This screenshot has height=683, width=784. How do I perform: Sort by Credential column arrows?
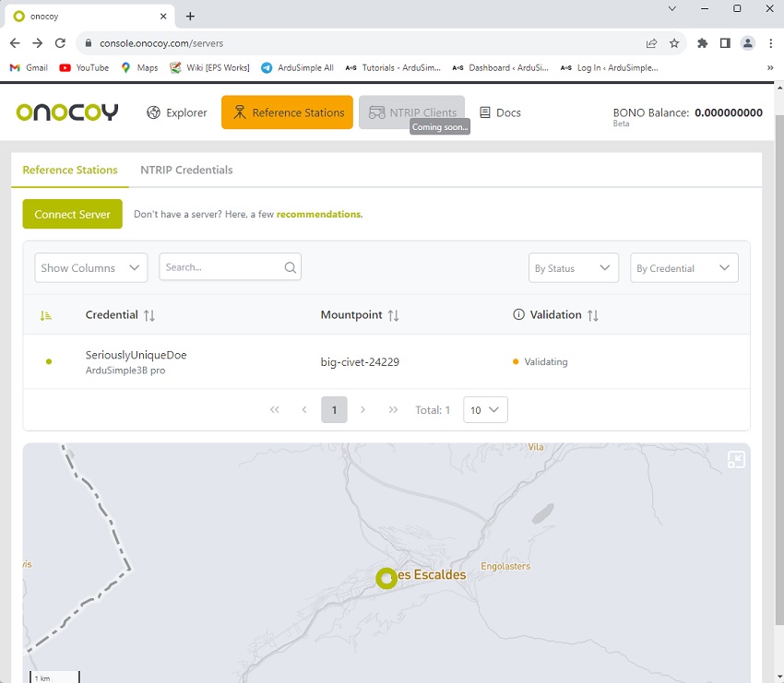point(149,315)
